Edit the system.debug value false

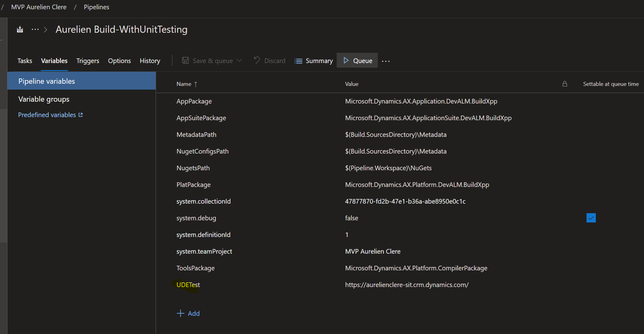351,218
